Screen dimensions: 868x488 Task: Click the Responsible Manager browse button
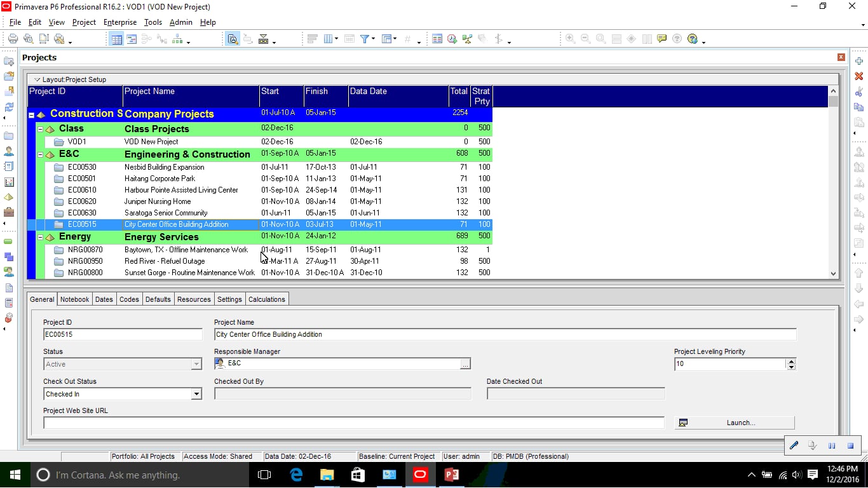465,364
